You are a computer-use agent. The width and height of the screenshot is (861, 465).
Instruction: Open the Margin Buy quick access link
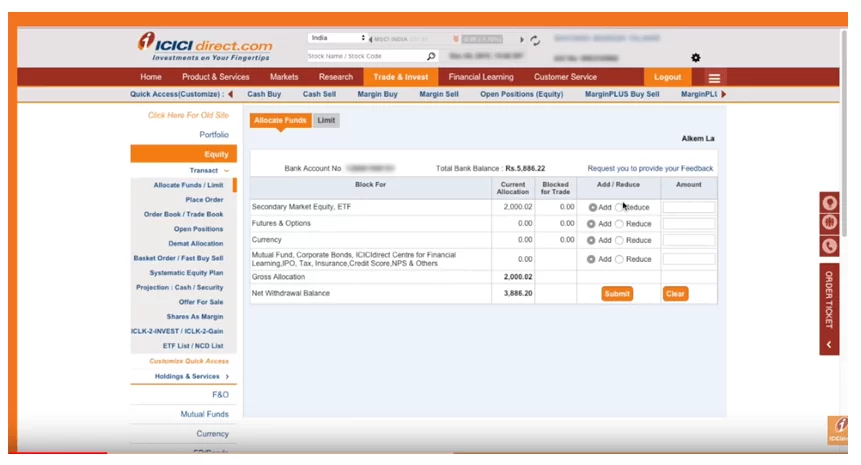coord(377,94)
